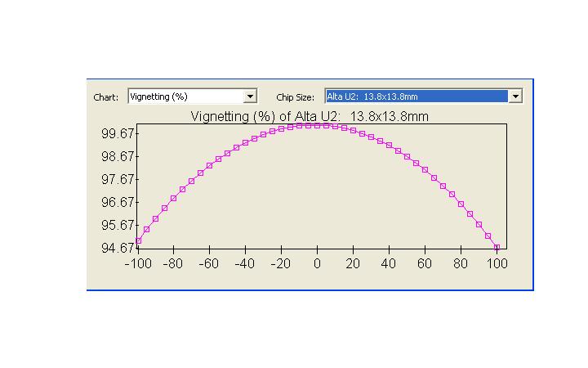
Task: Click the 60 x-axis label
Action: point(425,263)
